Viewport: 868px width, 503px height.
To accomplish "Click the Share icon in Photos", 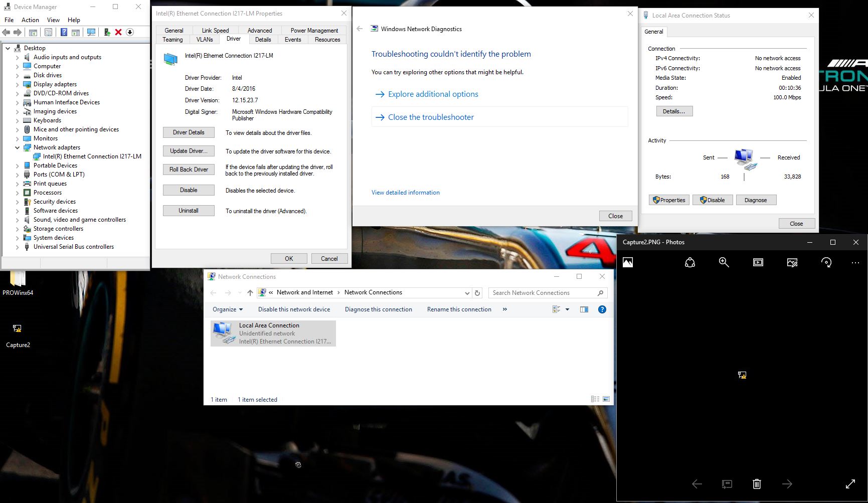I will [x=690, y=262].
